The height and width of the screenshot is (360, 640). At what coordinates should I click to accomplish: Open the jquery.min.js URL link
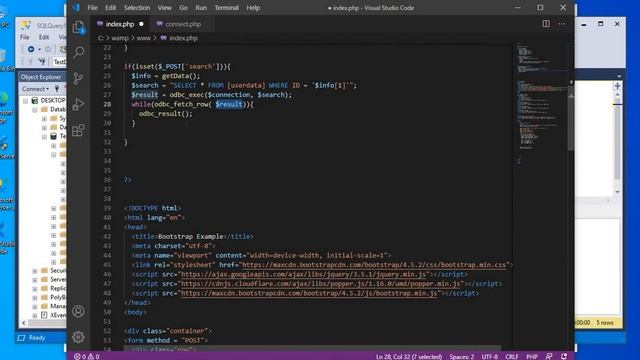pyautogui.click(x=303, y=274)
